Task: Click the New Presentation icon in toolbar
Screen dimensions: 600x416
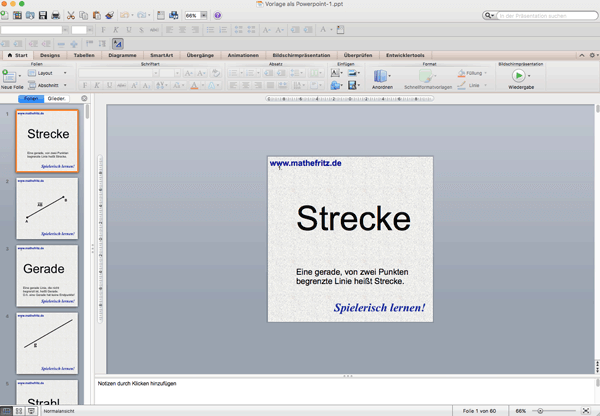Action: (5, 15)
